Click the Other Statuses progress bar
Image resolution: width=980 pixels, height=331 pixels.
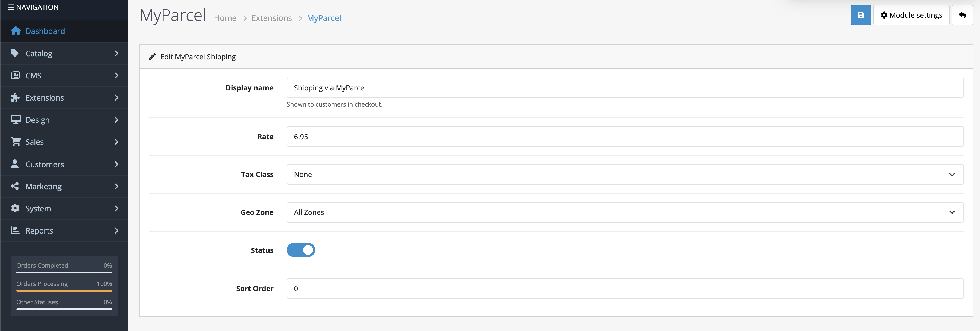click(x=64, y=309)
